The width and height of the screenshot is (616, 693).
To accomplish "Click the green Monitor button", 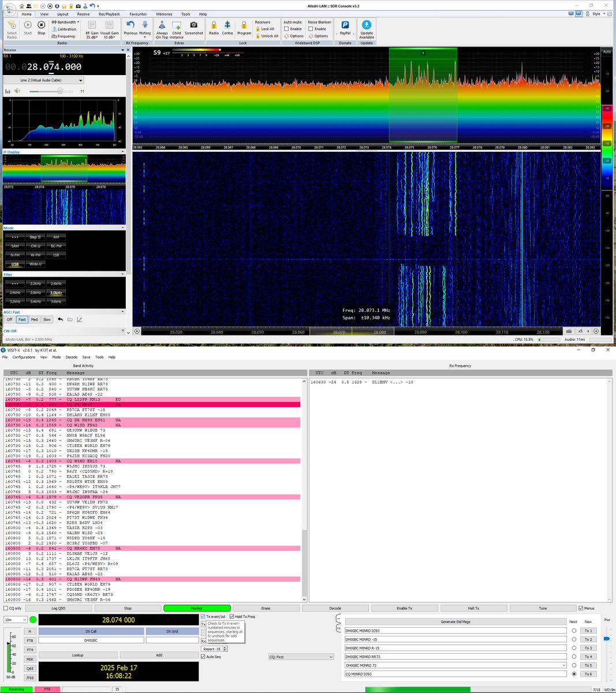I will (197, 608).
